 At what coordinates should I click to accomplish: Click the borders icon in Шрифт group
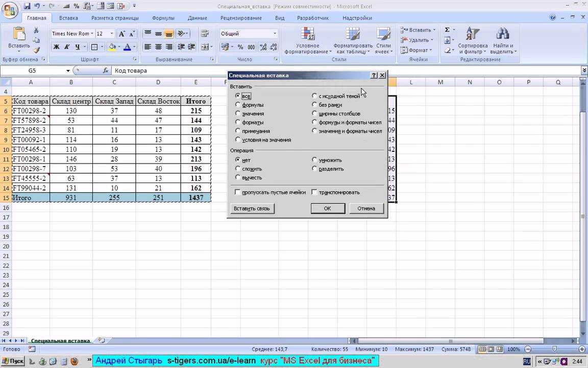tap(94, 47)
